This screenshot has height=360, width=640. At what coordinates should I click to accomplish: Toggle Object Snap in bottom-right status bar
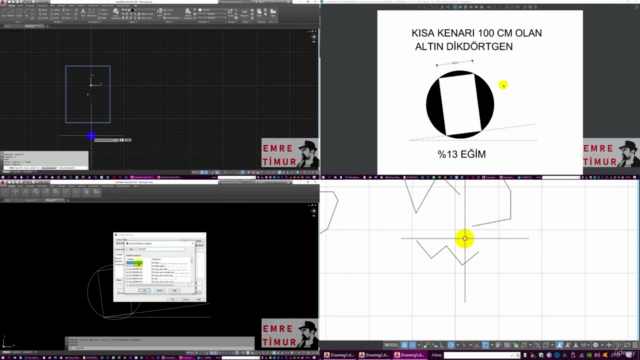(x=485, y=345)
